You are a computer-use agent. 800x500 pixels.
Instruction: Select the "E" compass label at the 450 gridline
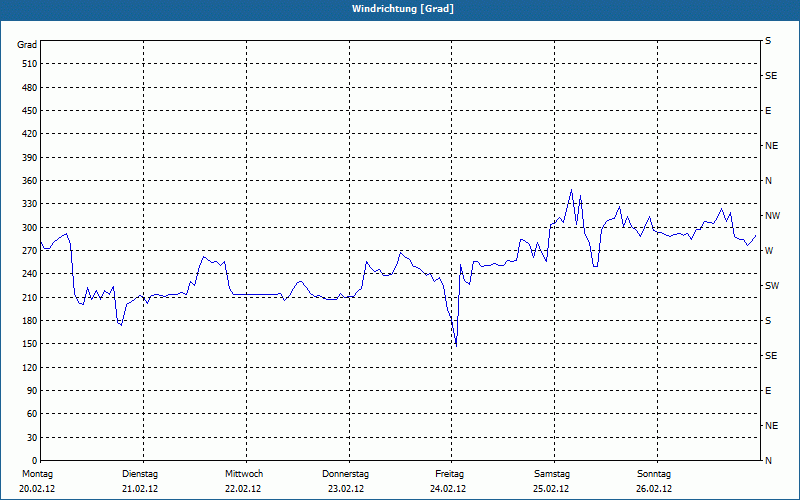pos(768,111)
